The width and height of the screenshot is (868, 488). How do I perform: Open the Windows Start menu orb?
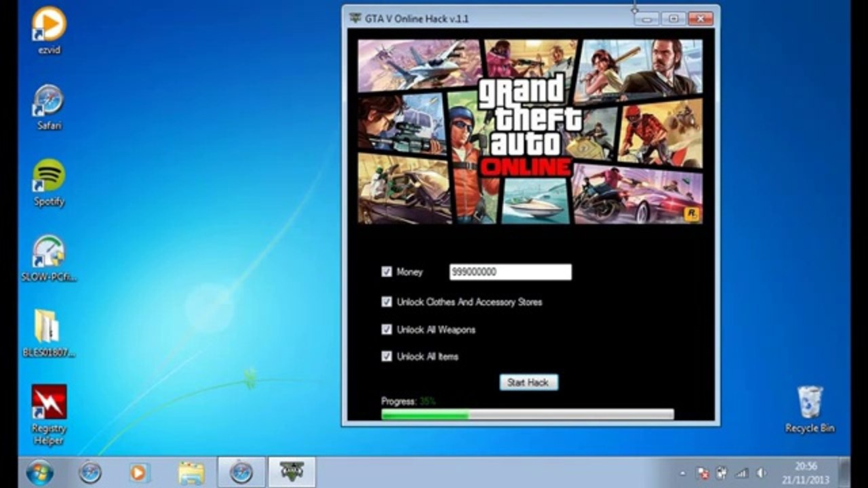click(40, 472)
